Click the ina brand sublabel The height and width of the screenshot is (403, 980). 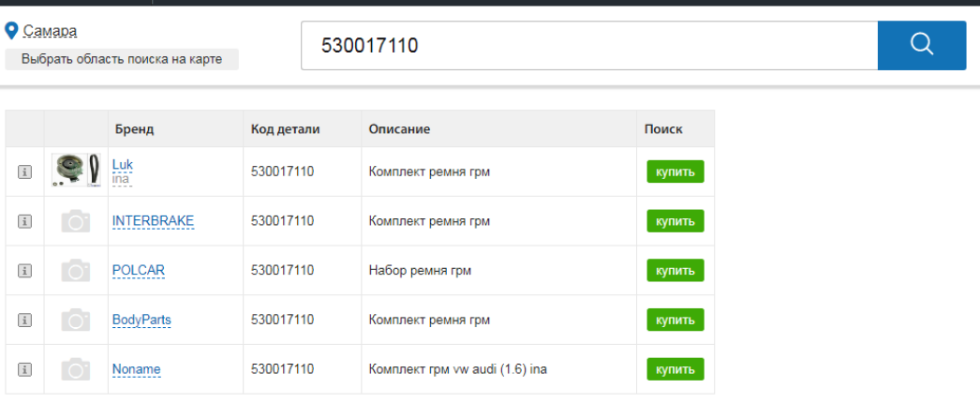point(121,179)
